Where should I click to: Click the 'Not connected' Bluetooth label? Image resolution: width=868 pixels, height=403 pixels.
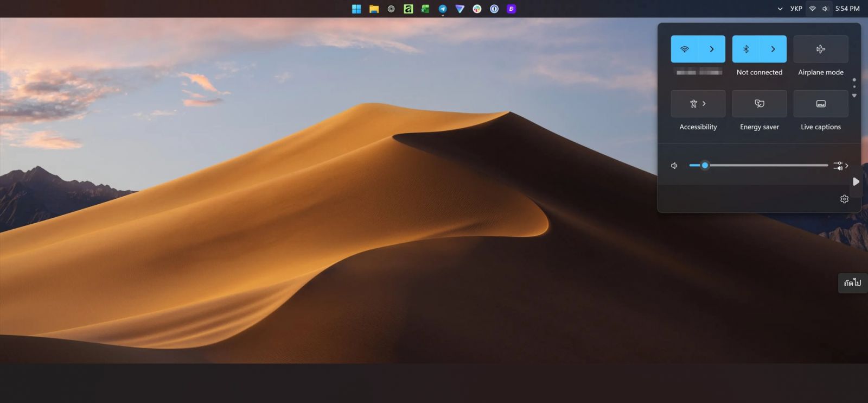[x=759, y=72]
